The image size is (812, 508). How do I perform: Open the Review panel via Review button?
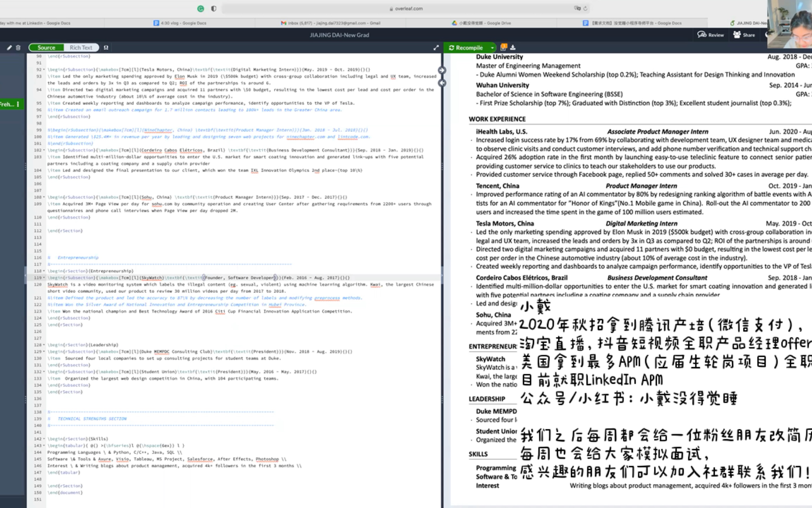click(x=711, y=35)
